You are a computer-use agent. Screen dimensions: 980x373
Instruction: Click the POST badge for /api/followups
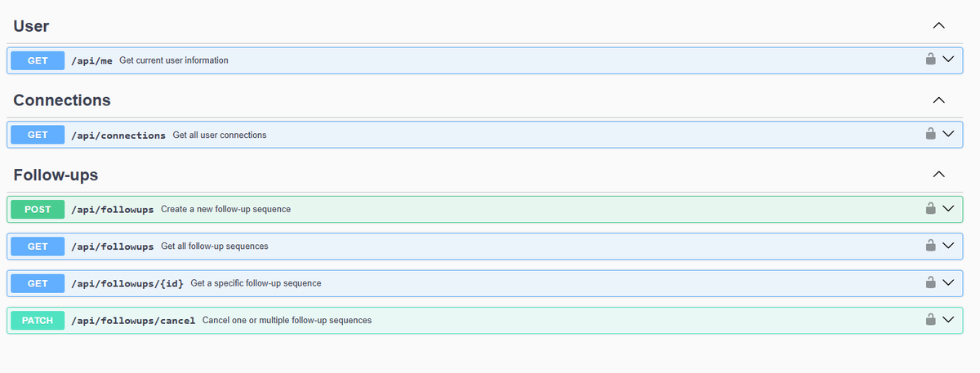pos(38,209)
